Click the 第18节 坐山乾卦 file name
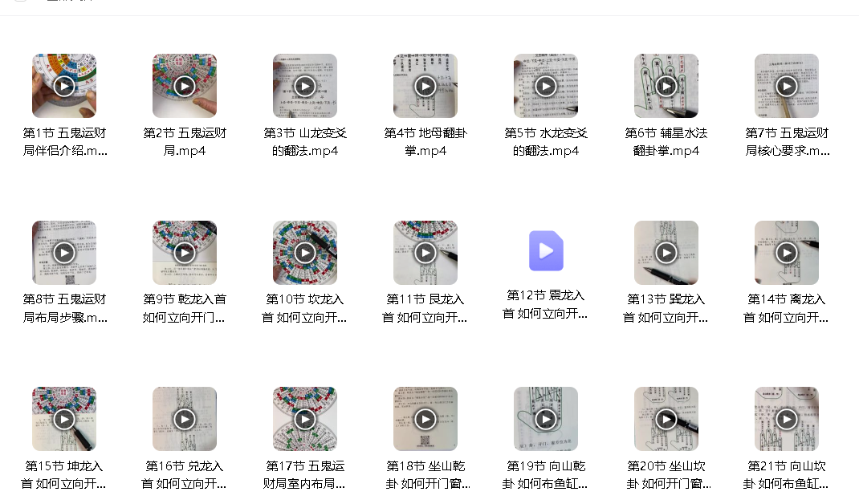This screenshot has width=859, height=504. 426,474
